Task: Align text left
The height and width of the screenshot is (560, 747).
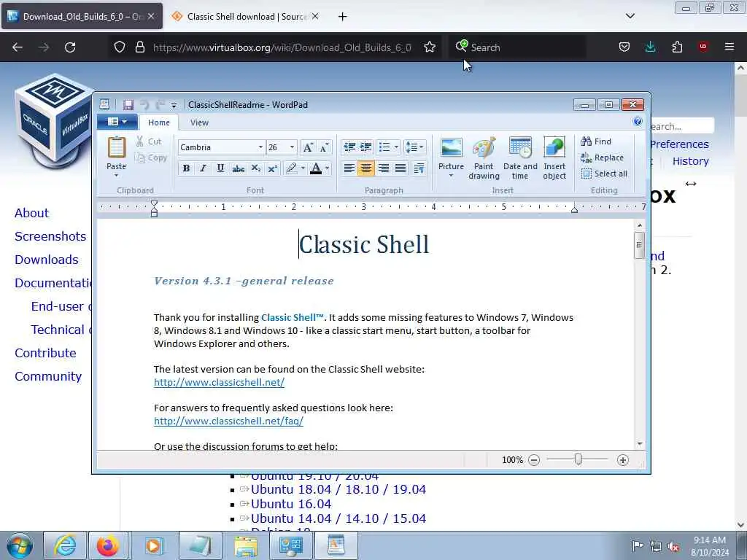Action: point(349,168)
